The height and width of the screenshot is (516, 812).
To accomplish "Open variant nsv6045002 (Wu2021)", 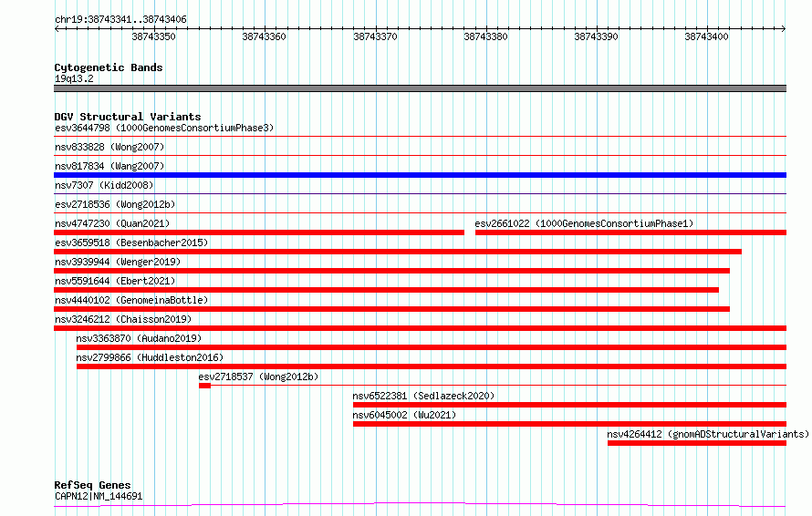I will (x=404, y=415).
